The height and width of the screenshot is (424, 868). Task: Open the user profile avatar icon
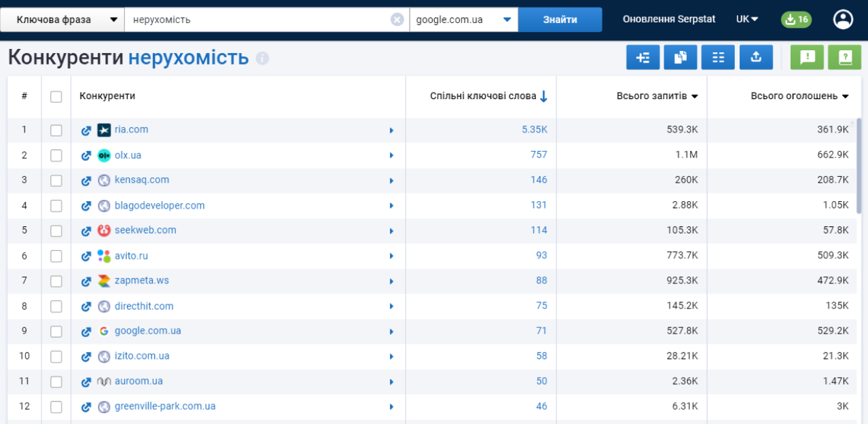coord(843,20)
